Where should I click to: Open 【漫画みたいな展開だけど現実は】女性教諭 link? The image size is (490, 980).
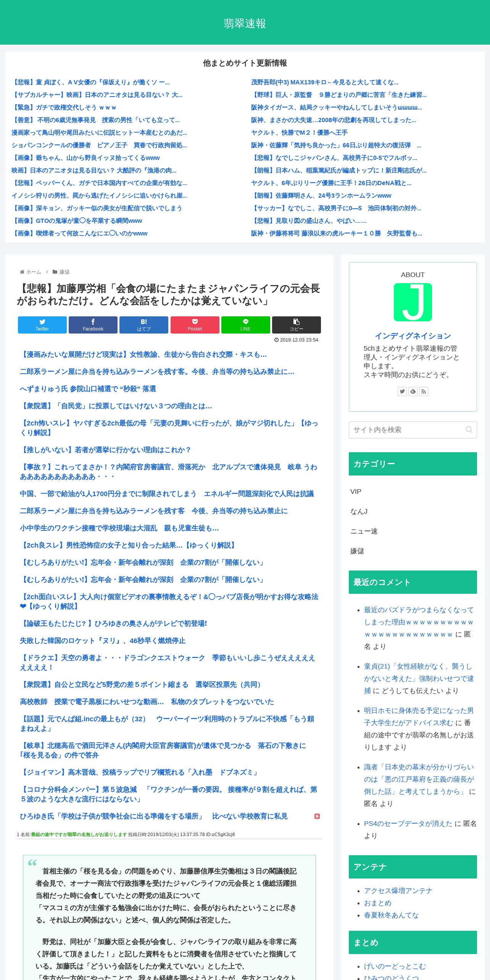[143, 355]
